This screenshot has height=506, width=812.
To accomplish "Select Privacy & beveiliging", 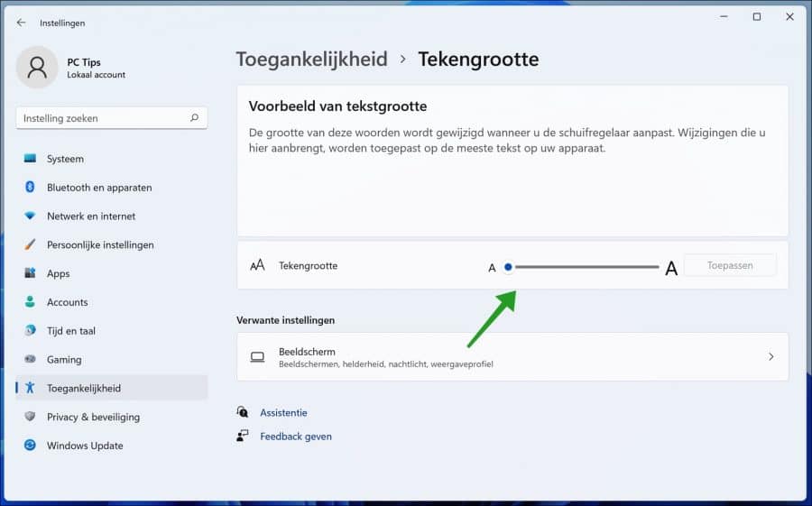I will pyautogui.click(x=111, y=417).
